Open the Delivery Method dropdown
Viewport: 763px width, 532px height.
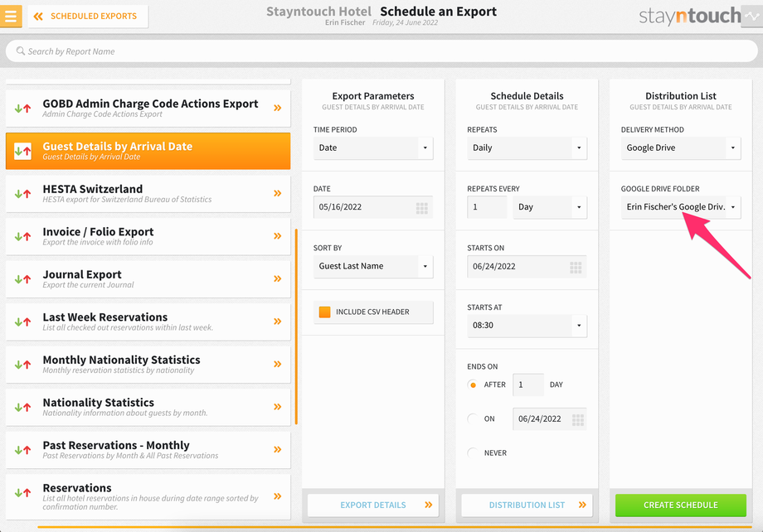click(x=681, y=148)
